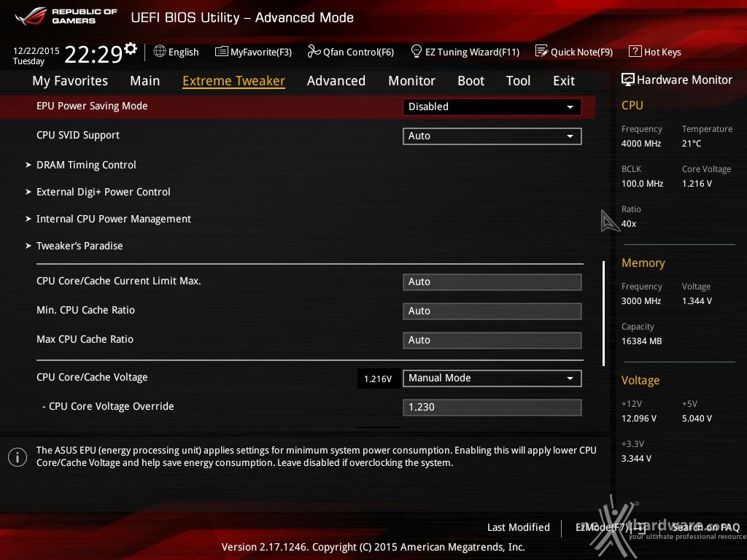Click the Republic of Gamers logo
The width and height of the screenshot is (747, 560).
pos(66,16)
